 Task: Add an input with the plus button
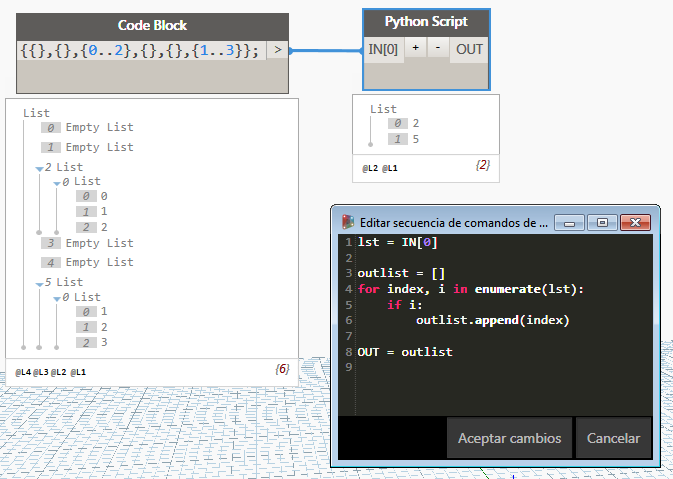click(415, 48)
